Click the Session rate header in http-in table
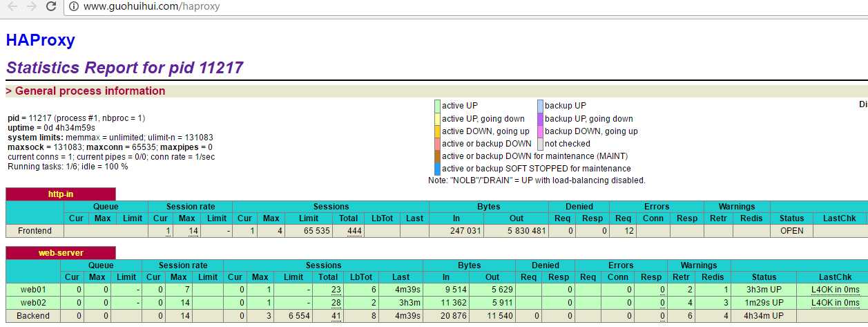Viewport: 868px width, 327px height. tap(189, 206)
